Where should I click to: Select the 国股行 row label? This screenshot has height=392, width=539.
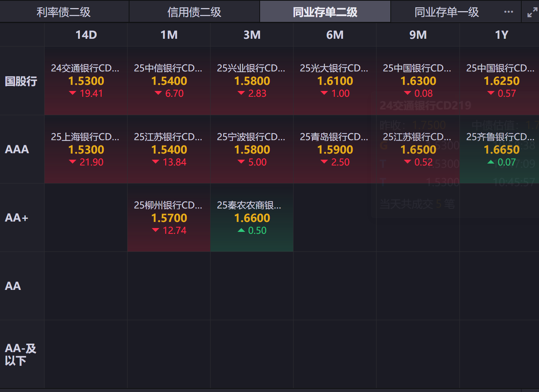point(21,81)
